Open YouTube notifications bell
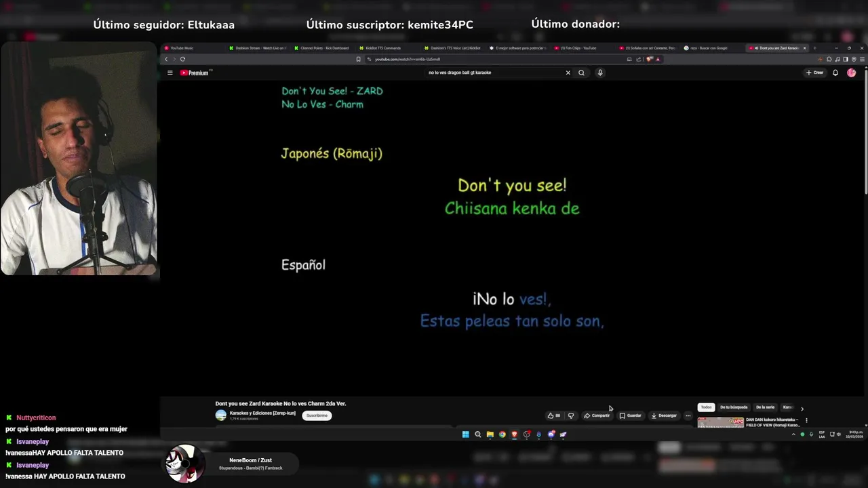Screen dimensions: 868x488 tap(835, 73)
